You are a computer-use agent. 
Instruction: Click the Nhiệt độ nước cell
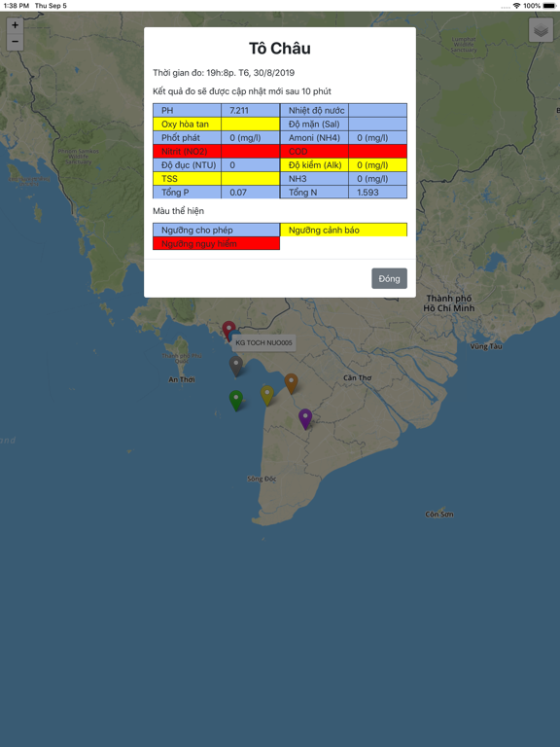click(314, 110)
